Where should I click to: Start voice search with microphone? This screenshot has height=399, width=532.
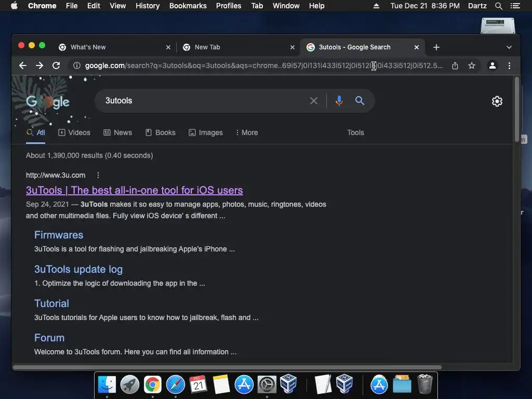click(x=339, y=101)
